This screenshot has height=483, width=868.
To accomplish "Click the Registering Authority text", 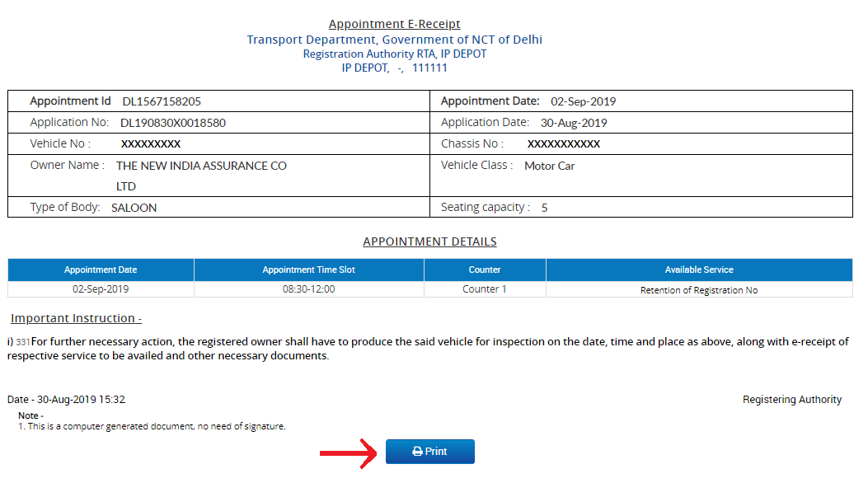I will pos(792,400).
